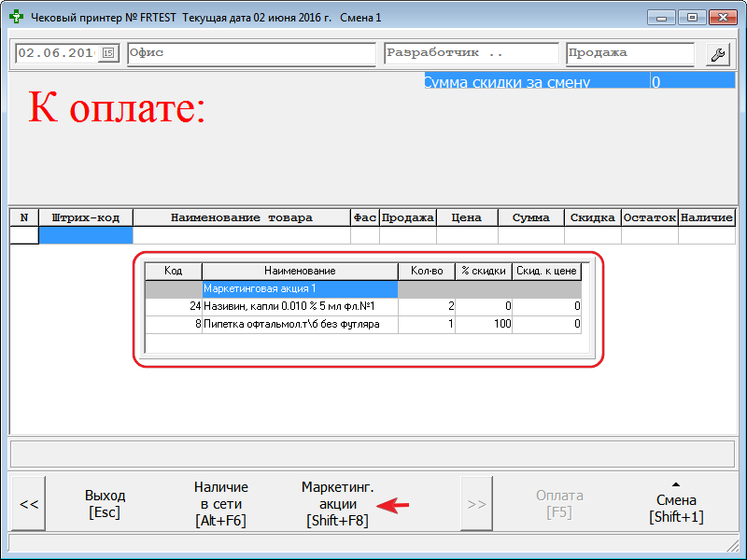747x560 pixels.
Task: Click the Оплата [F5] button
Action: (x=559, y=504)
